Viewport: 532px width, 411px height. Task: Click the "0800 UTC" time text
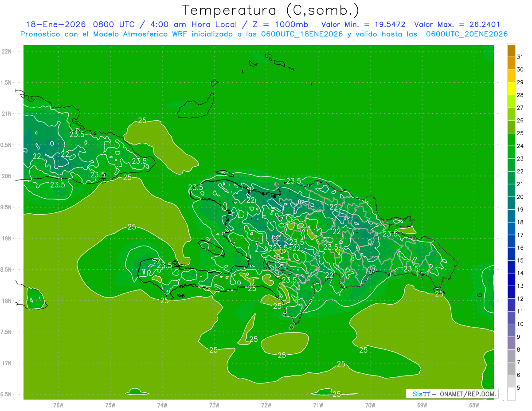click(114, 24)
